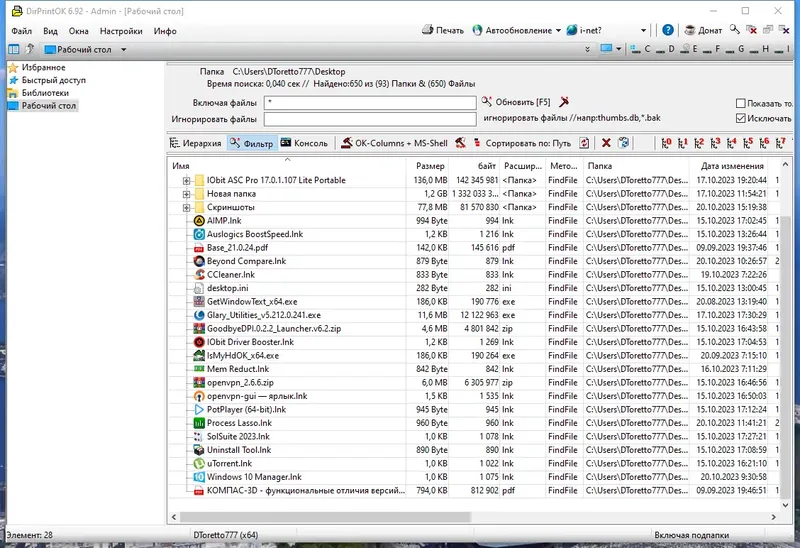Viewport: 800px width, 548px height.
Task: Click the level 0 tree depth icon
Action: (x=666, y=143)
